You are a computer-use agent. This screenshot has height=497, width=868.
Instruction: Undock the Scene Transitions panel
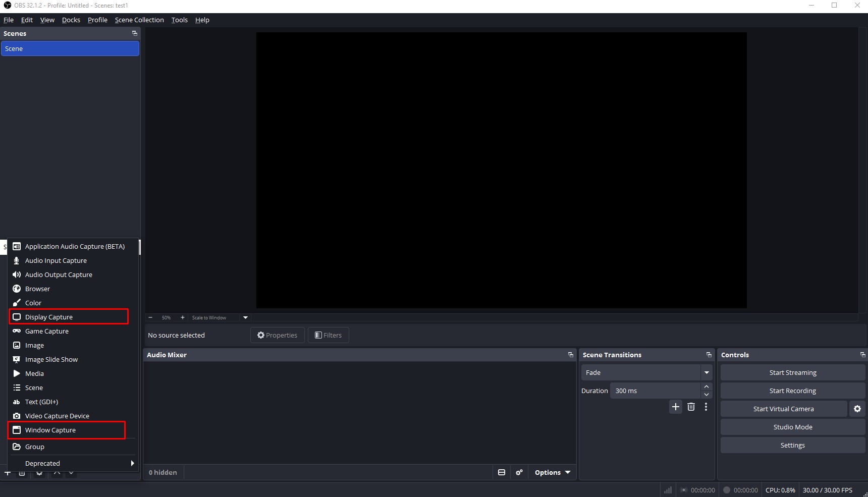pyautogui.click(x=709, y=355)
